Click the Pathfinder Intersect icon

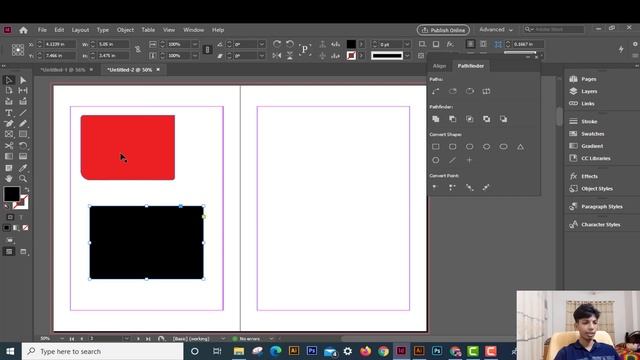click(x=470, y=119)
